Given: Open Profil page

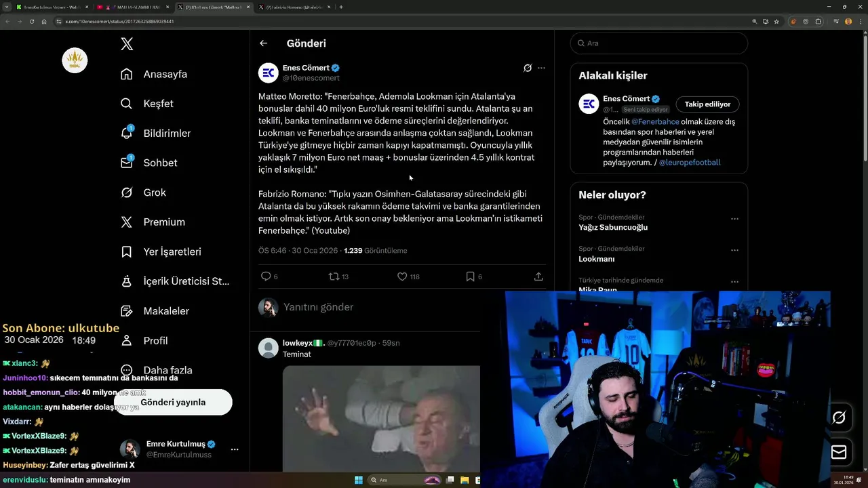Looking at the screenshot, I should pyautogui.click(x=144, y=340).
